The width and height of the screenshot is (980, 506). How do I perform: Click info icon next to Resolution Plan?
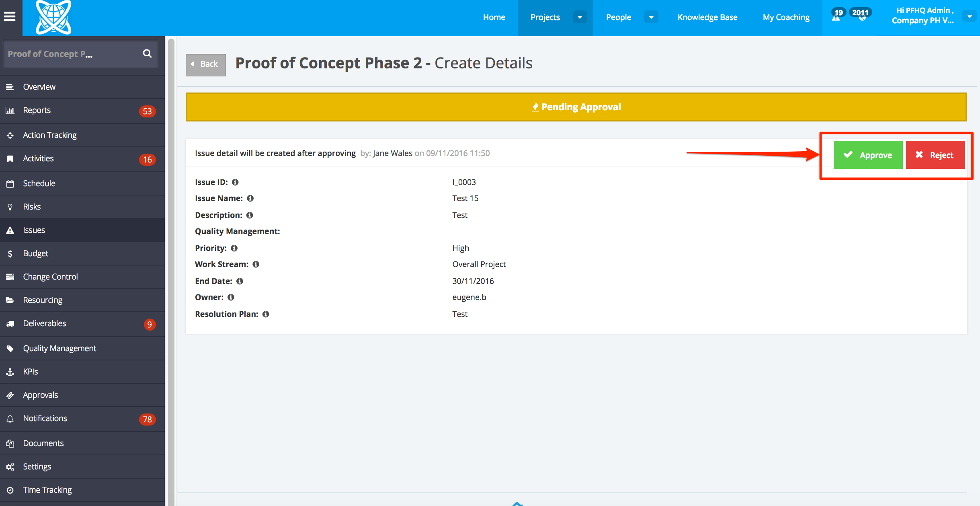pos(266,314)
